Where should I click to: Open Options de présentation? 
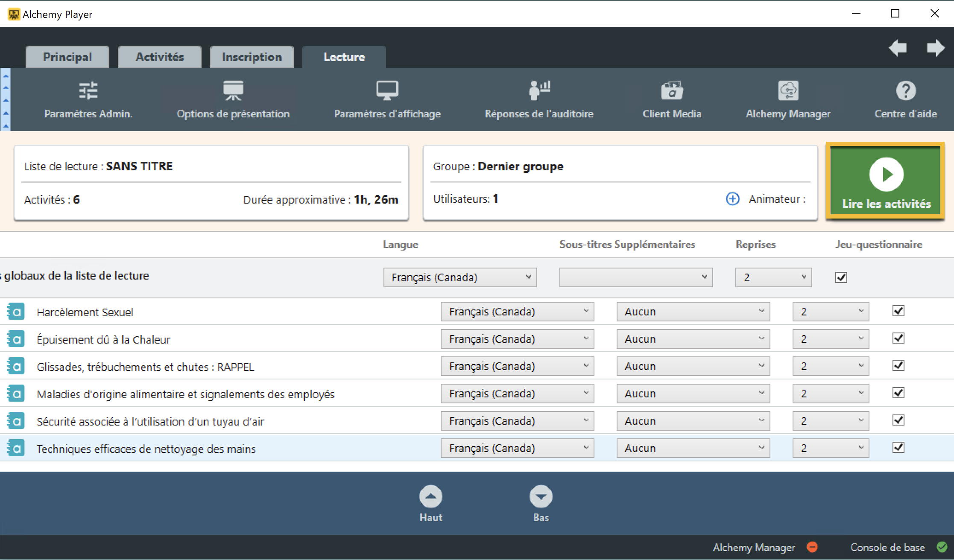pos(233,91)
